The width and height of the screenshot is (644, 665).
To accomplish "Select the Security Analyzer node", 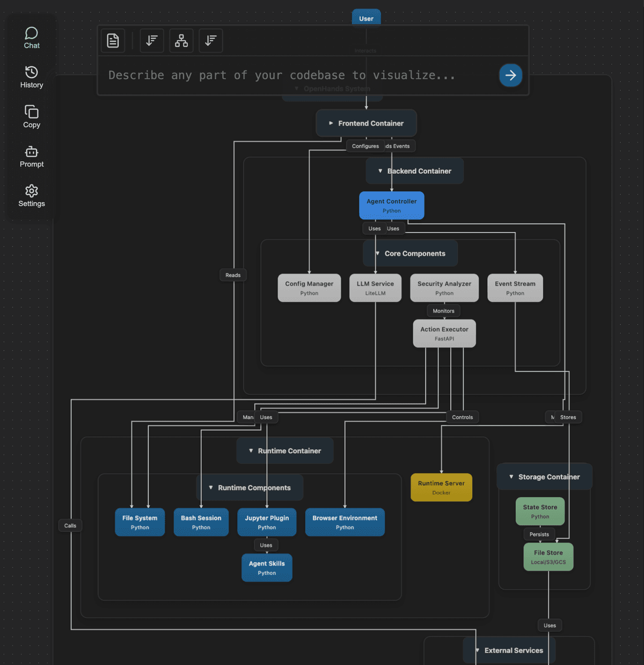I will (444, 288).
